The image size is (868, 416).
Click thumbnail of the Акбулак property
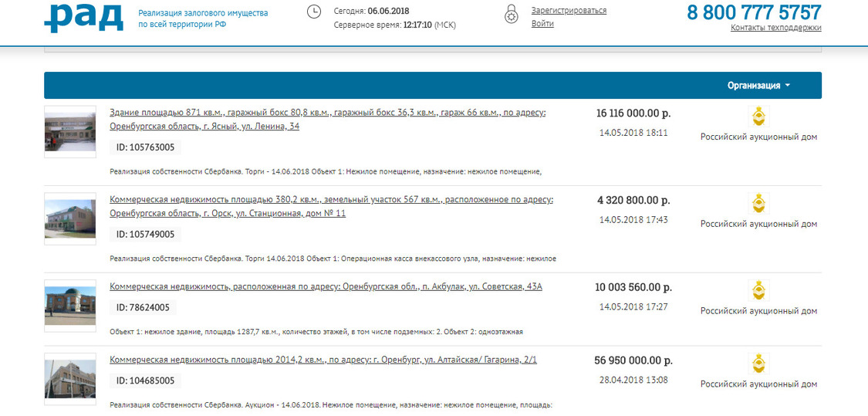click(70, 306)
